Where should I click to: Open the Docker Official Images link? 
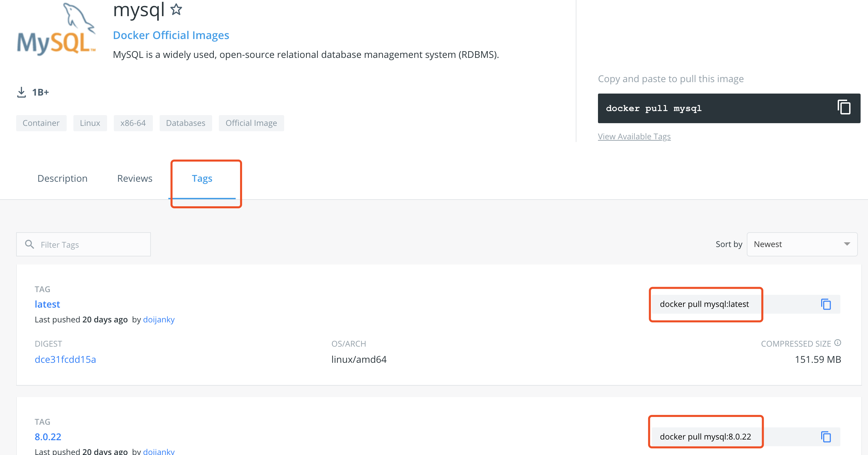(171, 35)
